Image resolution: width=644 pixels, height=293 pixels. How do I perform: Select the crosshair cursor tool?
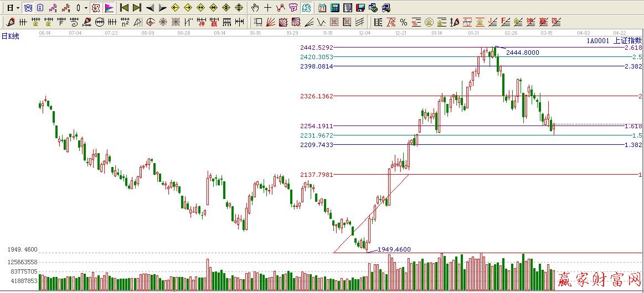coord(268,8)
